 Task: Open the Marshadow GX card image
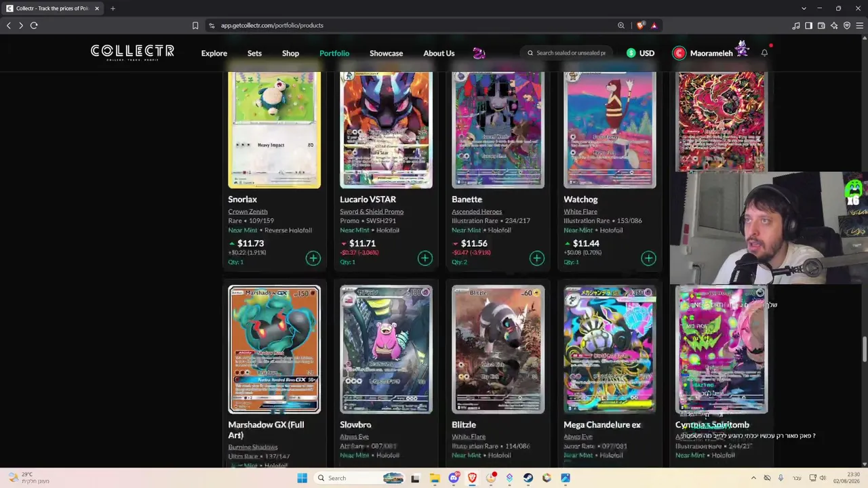[x=274, y=349]
